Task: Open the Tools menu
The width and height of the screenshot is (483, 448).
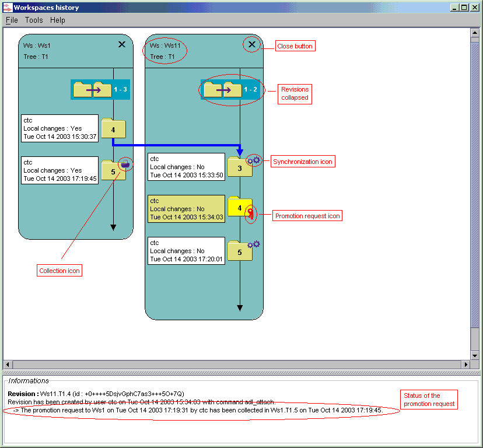Action: 34,20
